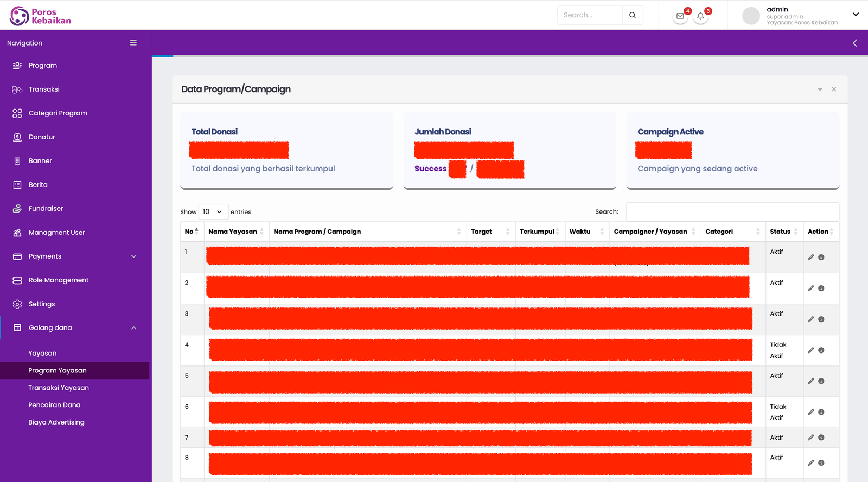Screen dimensions: 868x482
Task: Sort by Target column
Action: coord(491,232)
